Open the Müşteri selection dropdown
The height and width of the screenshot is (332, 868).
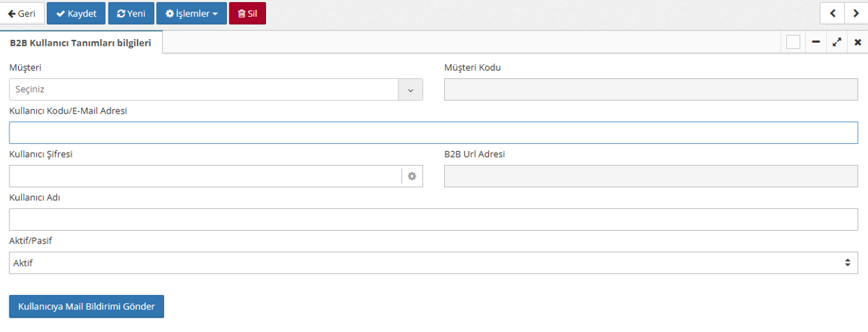[x=216, y=90]
